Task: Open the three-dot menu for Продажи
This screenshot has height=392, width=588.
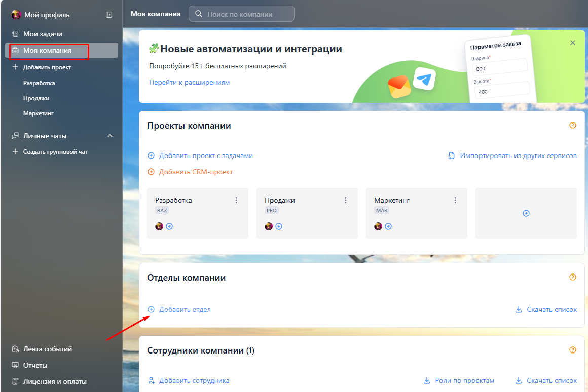Action: click(346, 200)
